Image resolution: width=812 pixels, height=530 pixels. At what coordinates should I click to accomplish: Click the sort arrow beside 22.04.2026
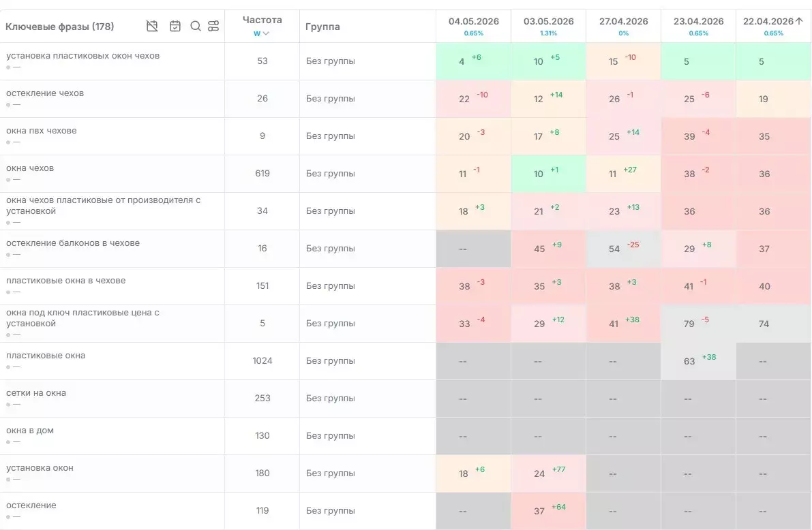(799, 21)
